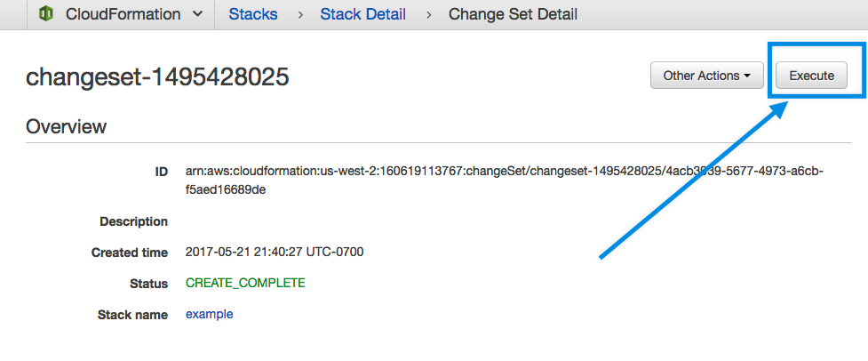Click the created time timestamp value
868x361 pixels.
[275, 252]
